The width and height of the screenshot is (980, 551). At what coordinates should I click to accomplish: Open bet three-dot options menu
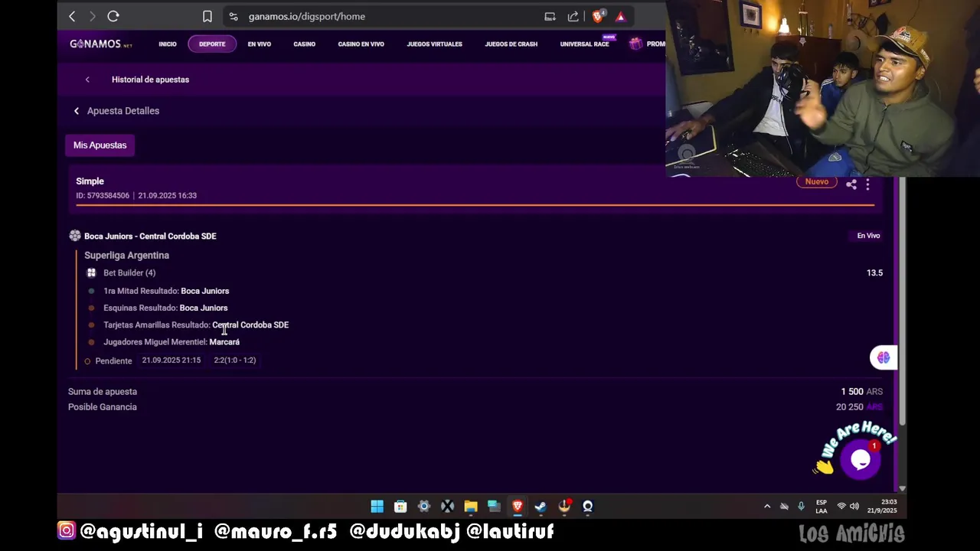[867, 184]
